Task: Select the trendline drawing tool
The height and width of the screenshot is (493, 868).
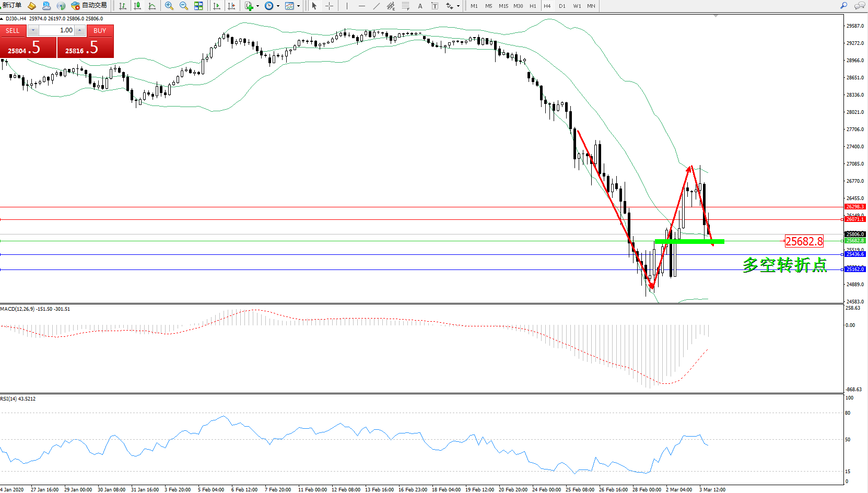Action: 377,6
